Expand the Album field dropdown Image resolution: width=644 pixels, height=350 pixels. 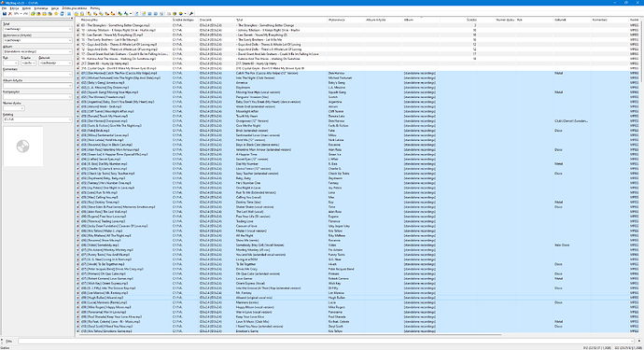click(x=70, y=51)
